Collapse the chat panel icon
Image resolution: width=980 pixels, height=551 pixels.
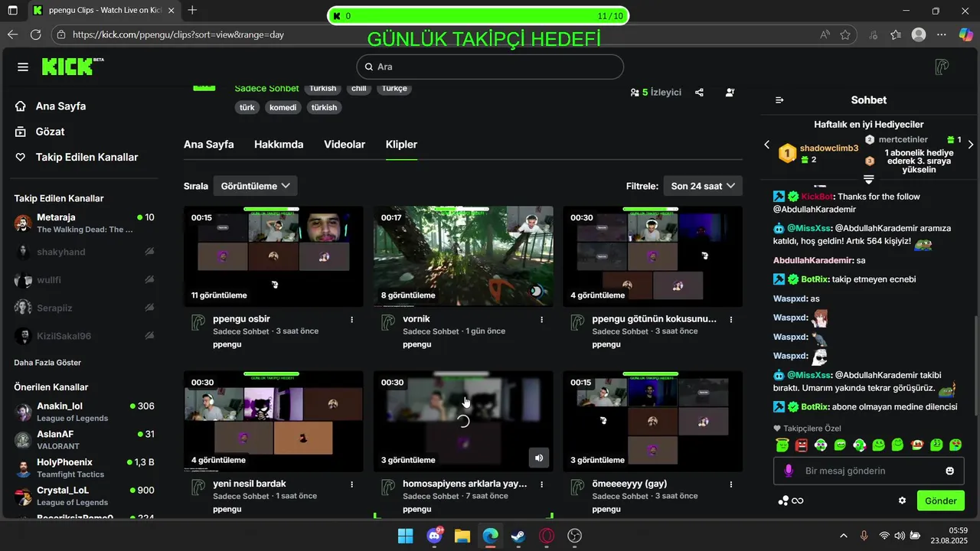(779, 100)
